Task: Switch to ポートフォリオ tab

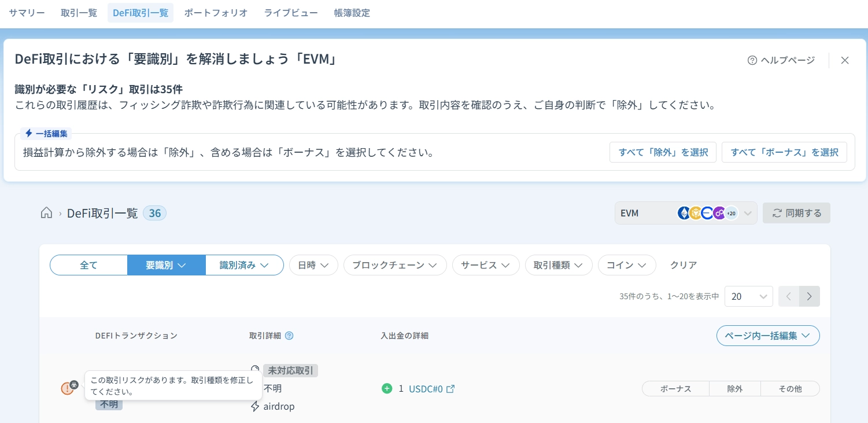Action: 216,13
